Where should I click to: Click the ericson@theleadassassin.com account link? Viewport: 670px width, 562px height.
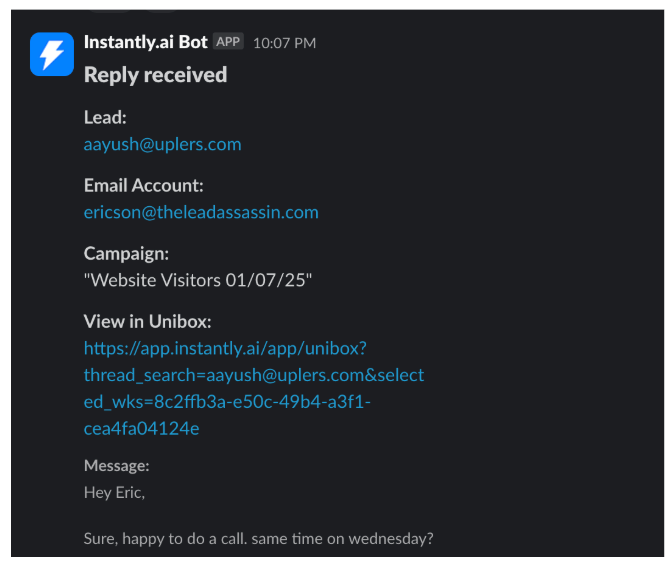click(x=201, y=212)
